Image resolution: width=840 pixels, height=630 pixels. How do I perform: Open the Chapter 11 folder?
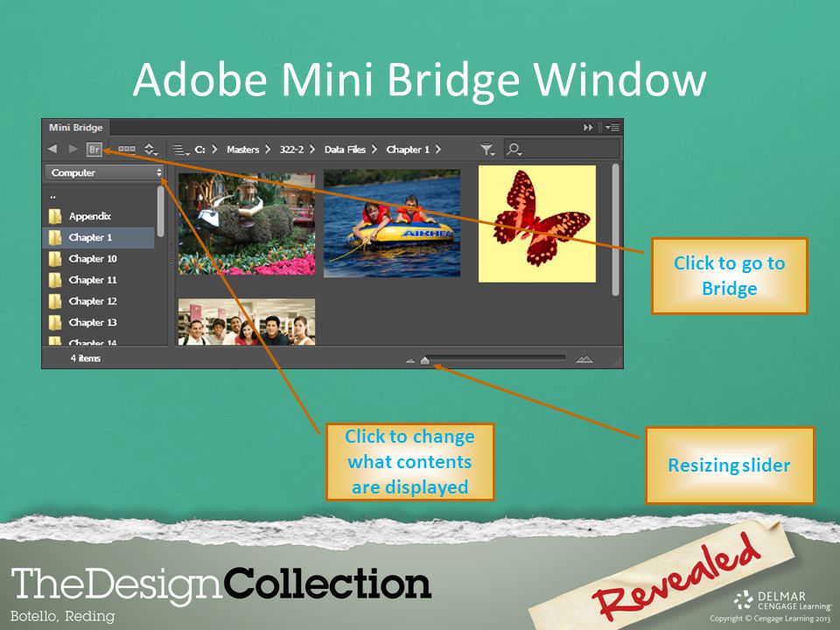(99, 280)
